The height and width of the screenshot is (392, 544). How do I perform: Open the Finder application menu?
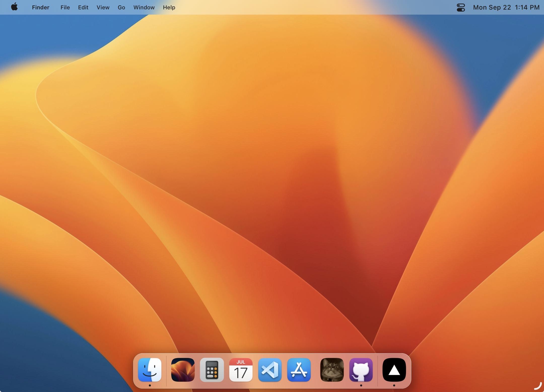[41, 7]
